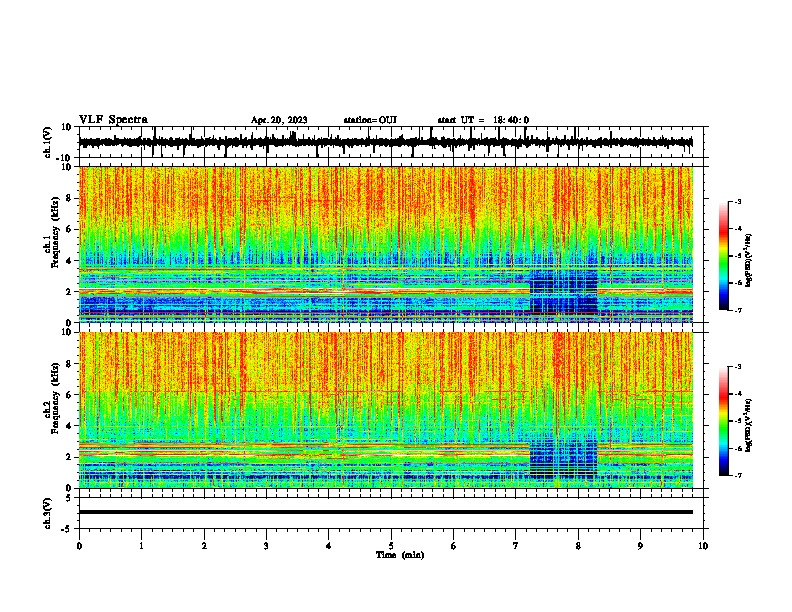Screen dimensions: 792x612
Task: Click the "-7" label on ch.1 colorbar
Action: [737, 310]
